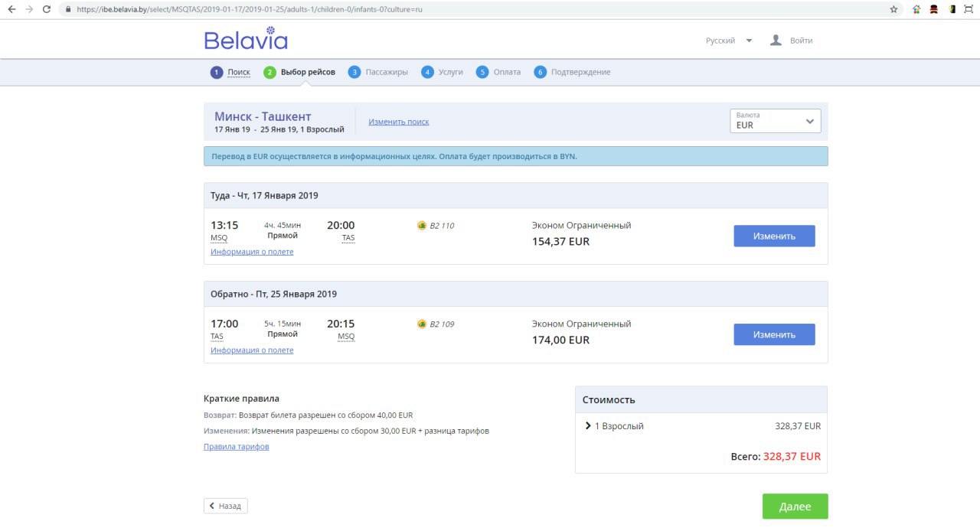
Task: Click step 1 circle for Поиск
Action: coord(217,72)
